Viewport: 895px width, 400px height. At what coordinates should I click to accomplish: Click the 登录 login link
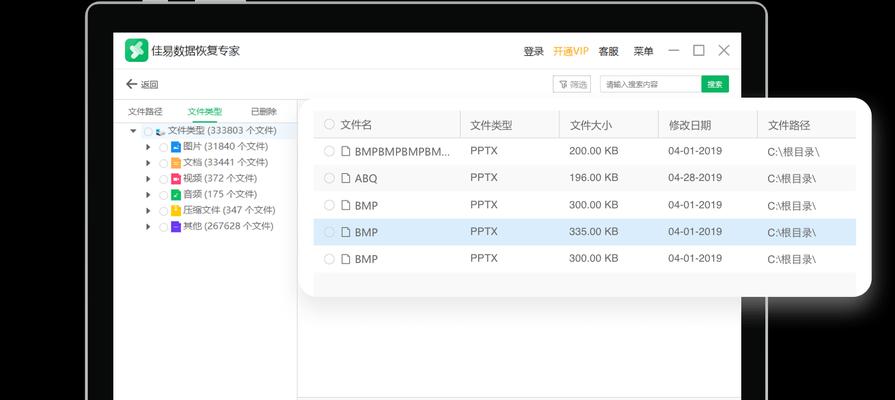click(x=534, y=51)
